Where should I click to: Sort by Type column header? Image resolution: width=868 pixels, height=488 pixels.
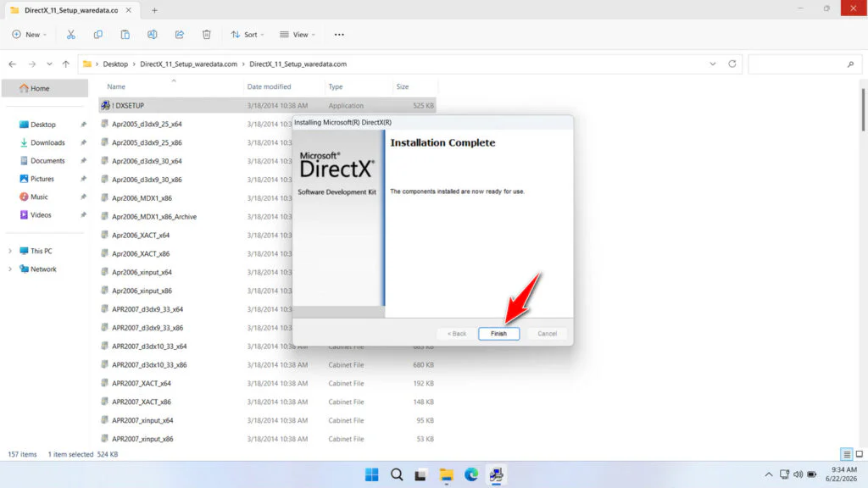(x=336, y=87)
